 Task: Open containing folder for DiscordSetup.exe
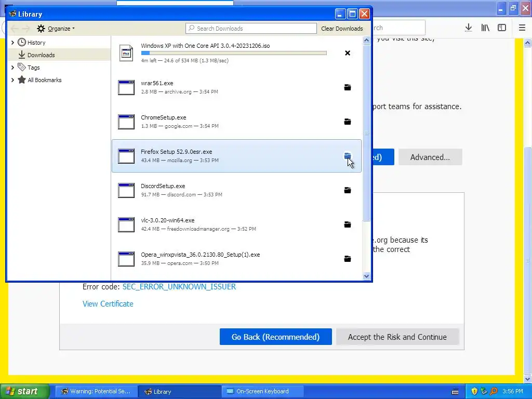pyautogui.click(x=348, y=190)
